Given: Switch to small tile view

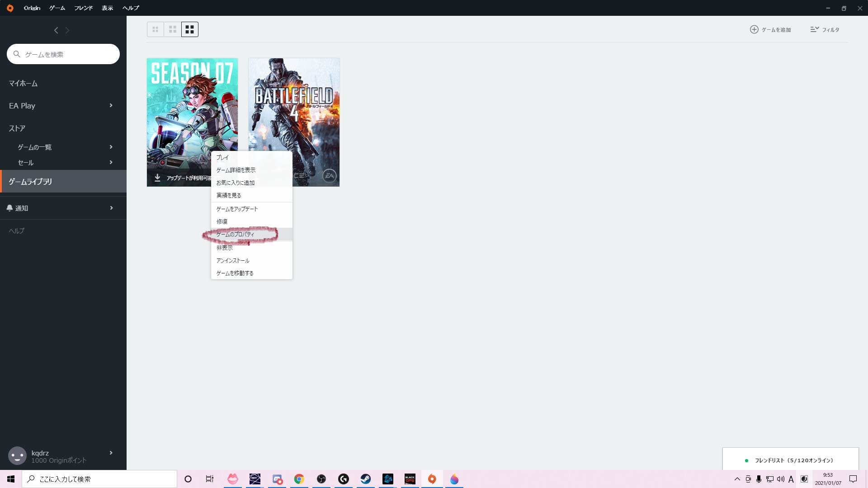Looking at the screenshot, I should (155, 29).
